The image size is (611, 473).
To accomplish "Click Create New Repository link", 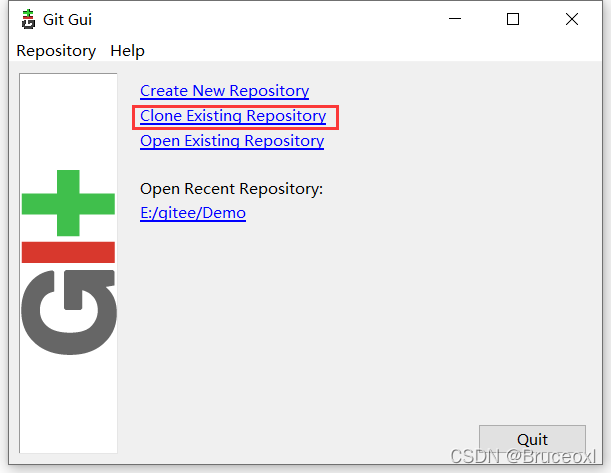I will point(224,91).
